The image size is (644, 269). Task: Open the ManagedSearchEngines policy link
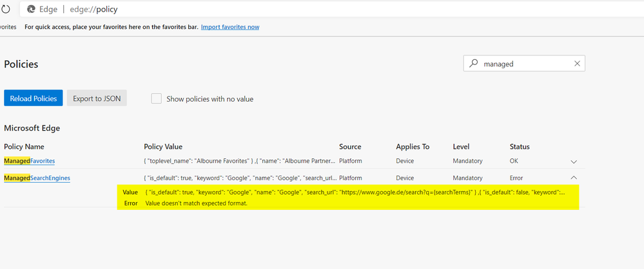tap(37, 178)
